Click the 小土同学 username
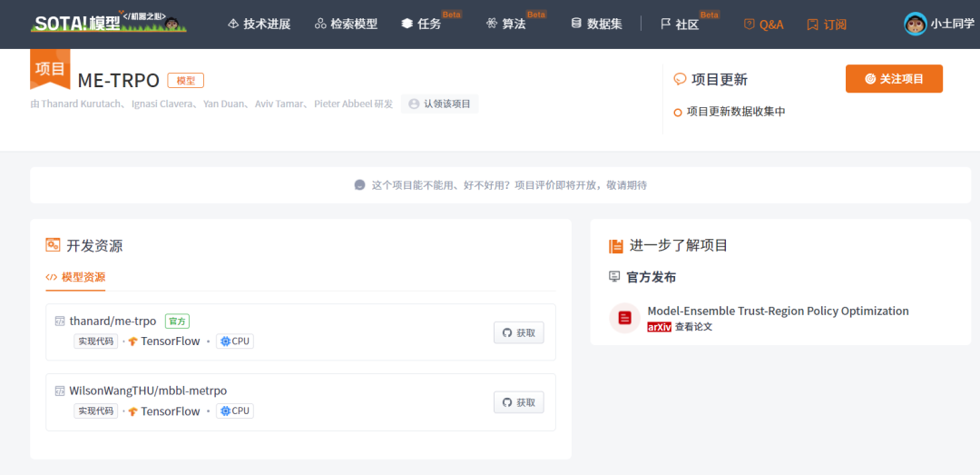Screen dimensions: 980x475 953,25
